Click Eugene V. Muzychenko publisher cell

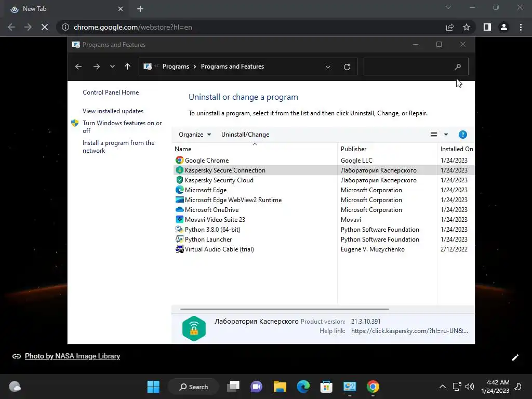(373, 249)
